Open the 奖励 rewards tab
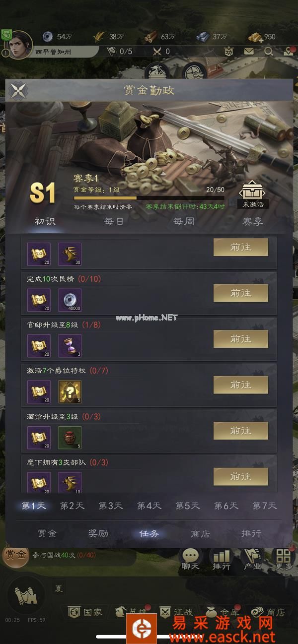298x644 pixels. (98, 533)
